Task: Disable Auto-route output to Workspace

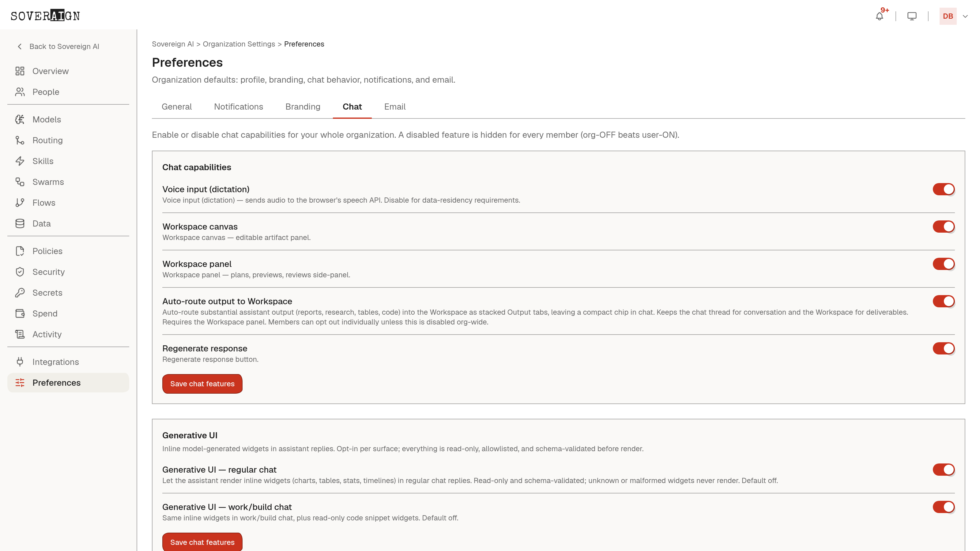Action: pyautogui.click(x=944, y=301)
